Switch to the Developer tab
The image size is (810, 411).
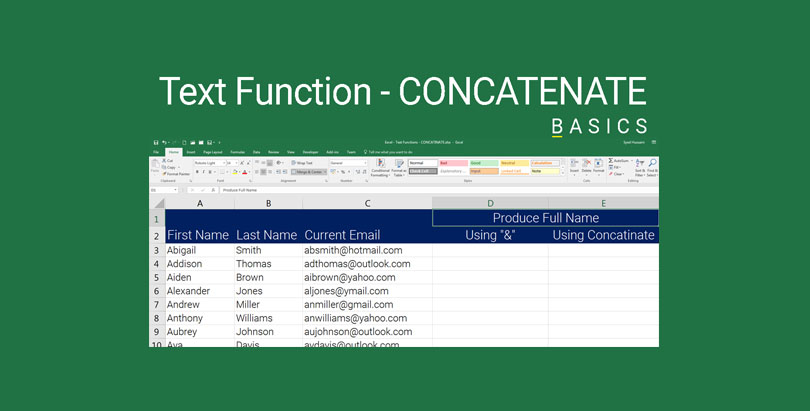click(x=310, y=152)
